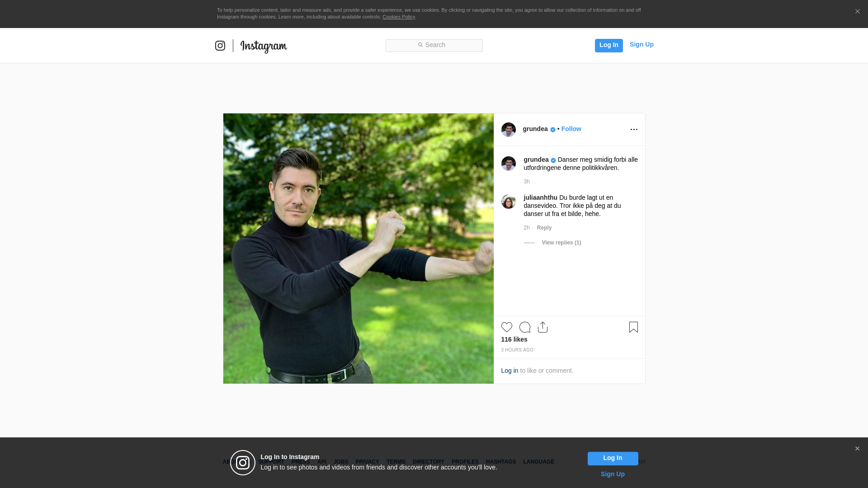Click the share post icon

[542, 327]
